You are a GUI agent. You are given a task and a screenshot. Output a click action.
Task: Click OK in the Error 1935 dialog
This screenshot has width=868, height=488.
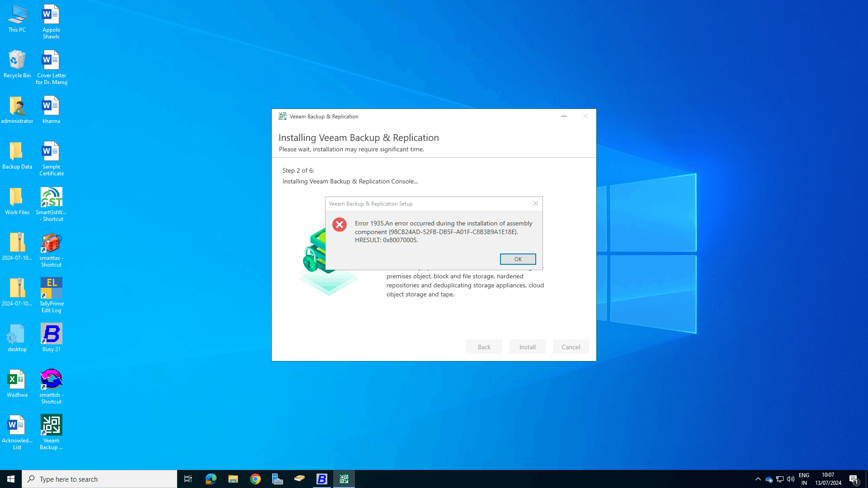(518, 259)
